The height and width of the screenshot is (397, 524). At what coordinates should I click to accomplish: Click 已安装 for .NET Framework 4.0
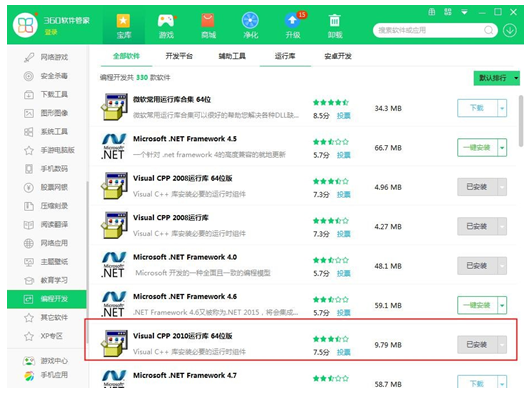477,266
